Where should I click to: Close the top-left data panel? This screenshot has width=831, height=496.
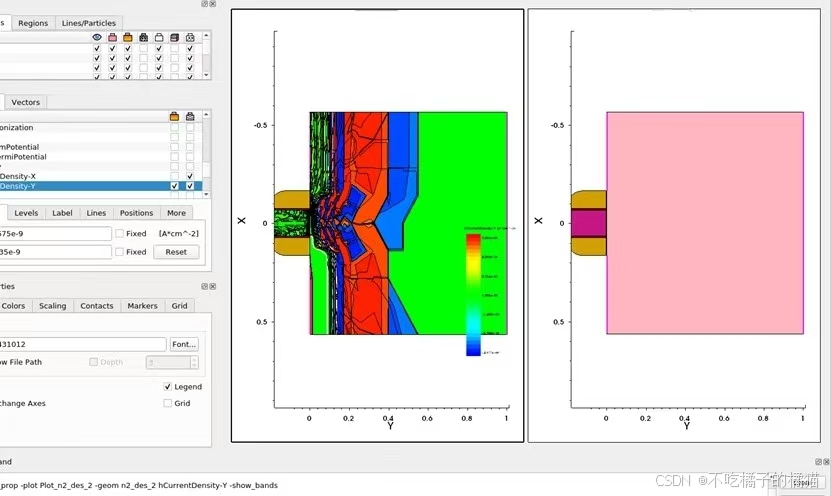(213, 4)
